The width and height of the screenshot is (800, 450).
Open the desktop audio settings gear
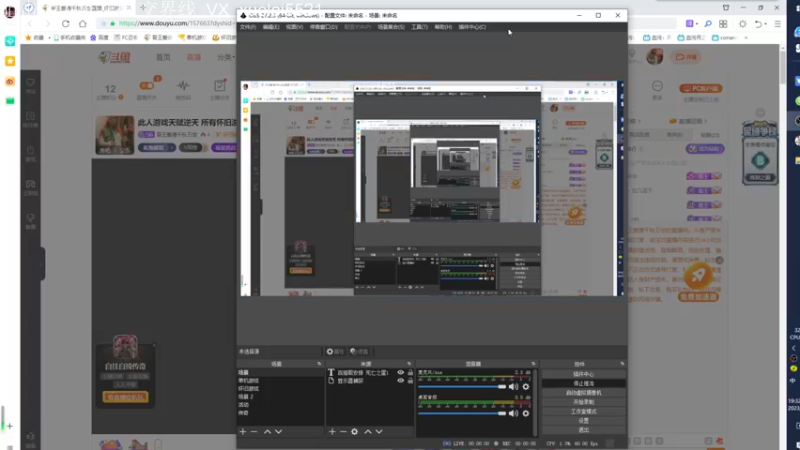point(526,413)
